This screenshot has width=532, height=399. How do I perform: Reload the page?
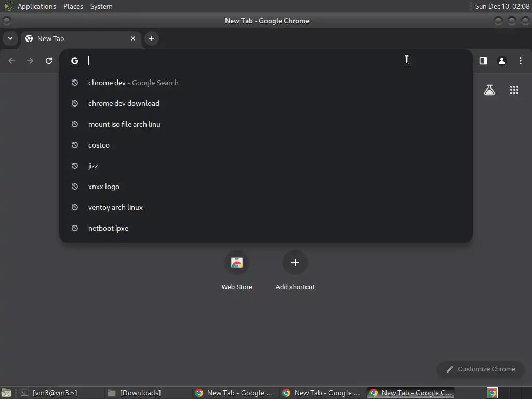pos(49,61)
